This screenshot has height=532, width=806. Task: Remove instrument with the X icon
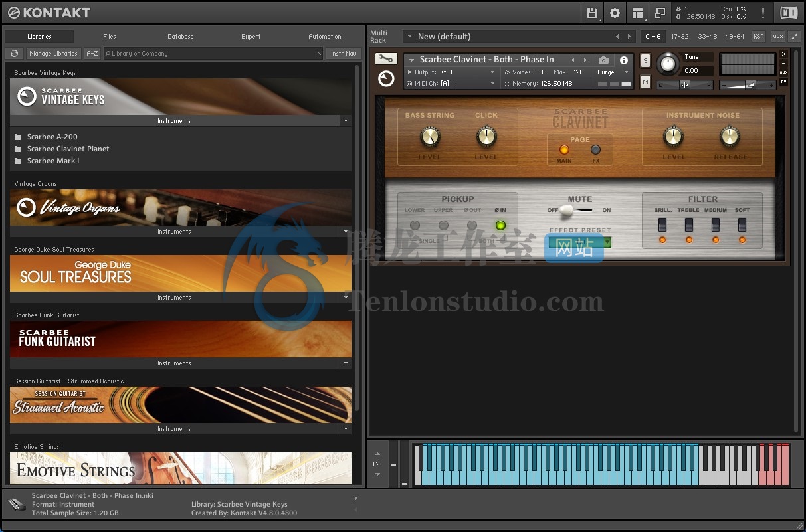pos(784,54)
